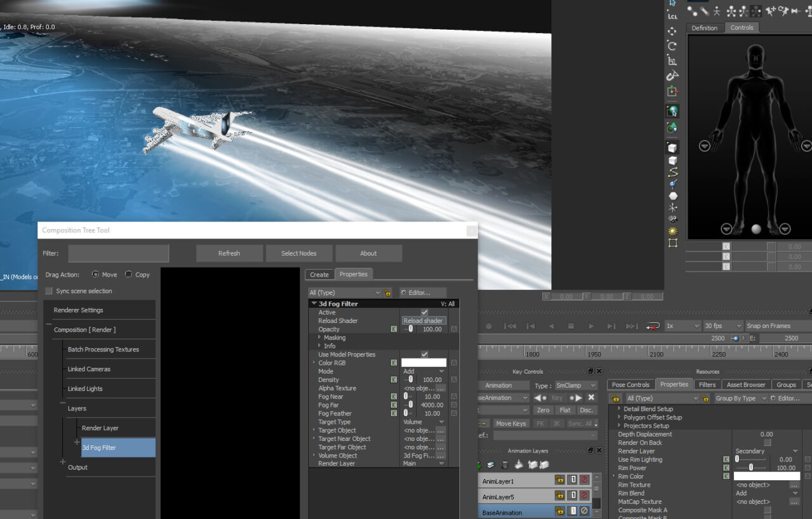Open the 30 fps frame rate dropdown

coord(723,326)
